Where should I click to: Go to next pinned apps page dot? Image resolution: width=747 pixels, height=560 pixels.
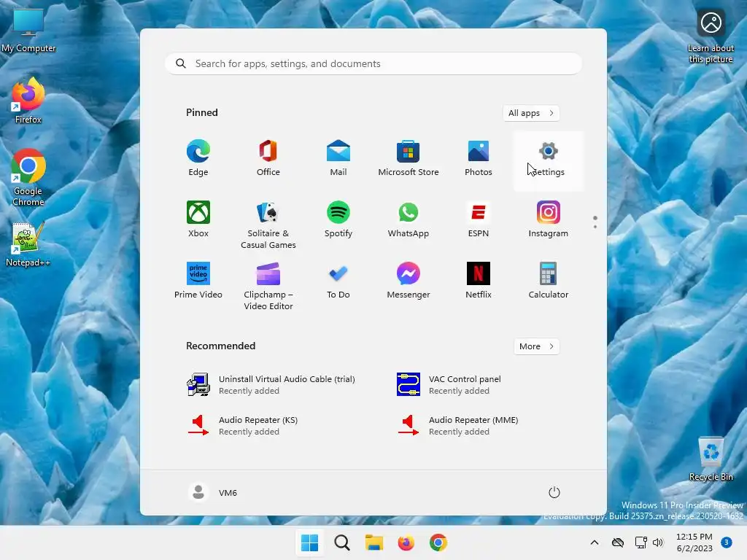[x=595, y=227]
